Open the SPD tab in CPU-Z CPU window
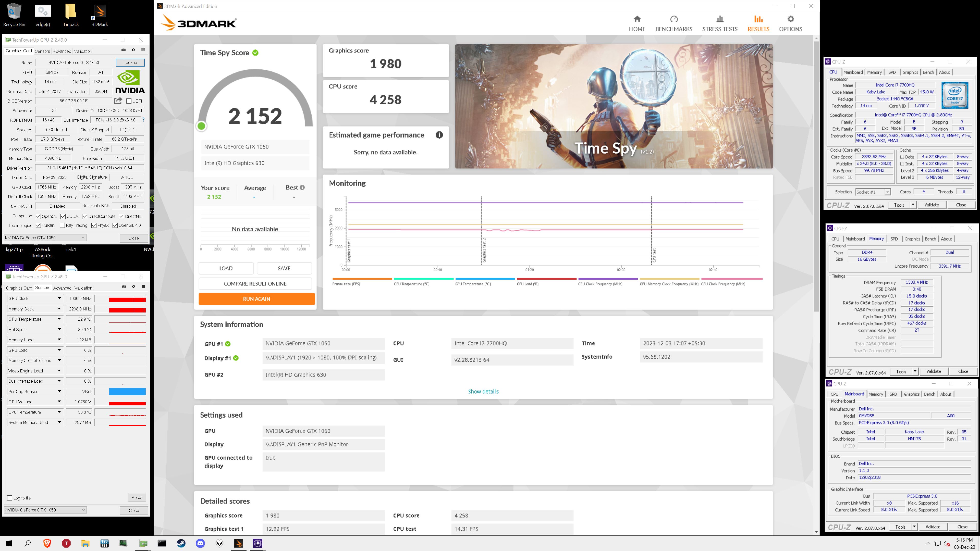 pyautogui.click(x=892, y=72)
